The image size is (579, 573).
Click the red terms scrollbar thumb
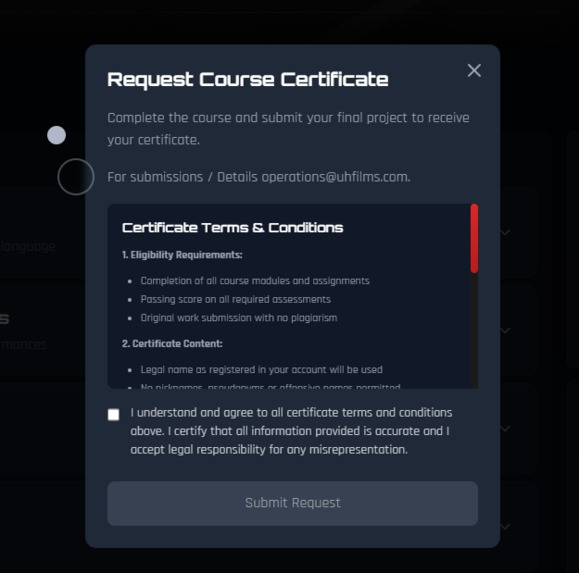474,239
